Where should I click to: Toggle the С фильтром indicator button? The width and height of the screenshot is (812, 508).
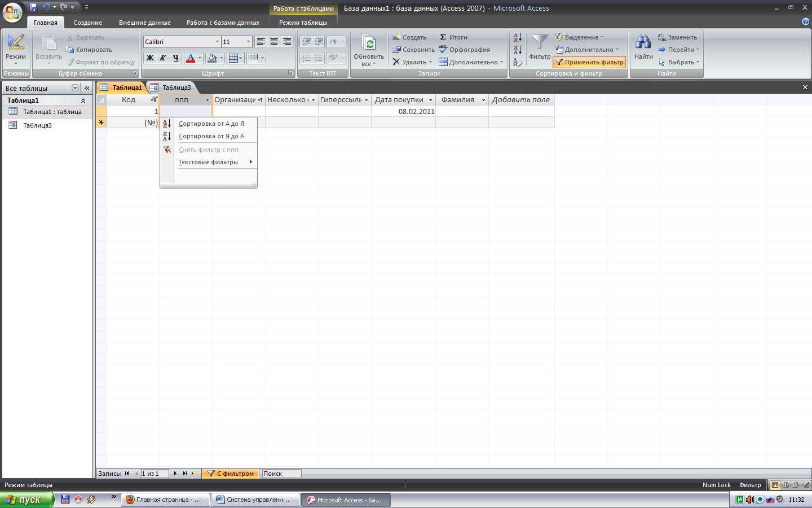pyautogui.click(x=231, y=474)
